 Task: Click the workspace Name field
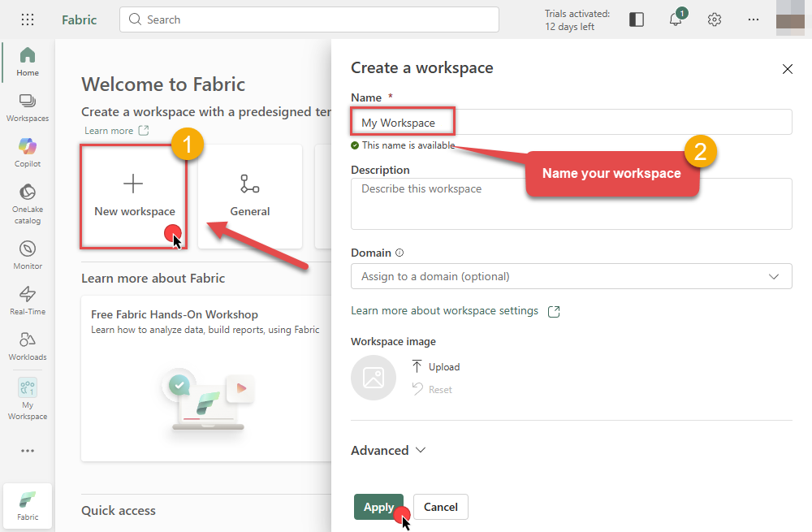[x=568, y=121]
